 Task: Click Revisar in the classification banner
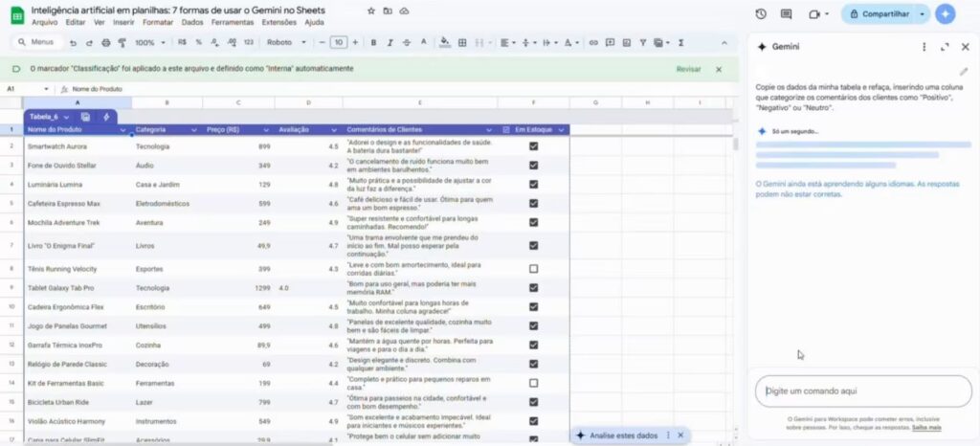coord(689,69)
